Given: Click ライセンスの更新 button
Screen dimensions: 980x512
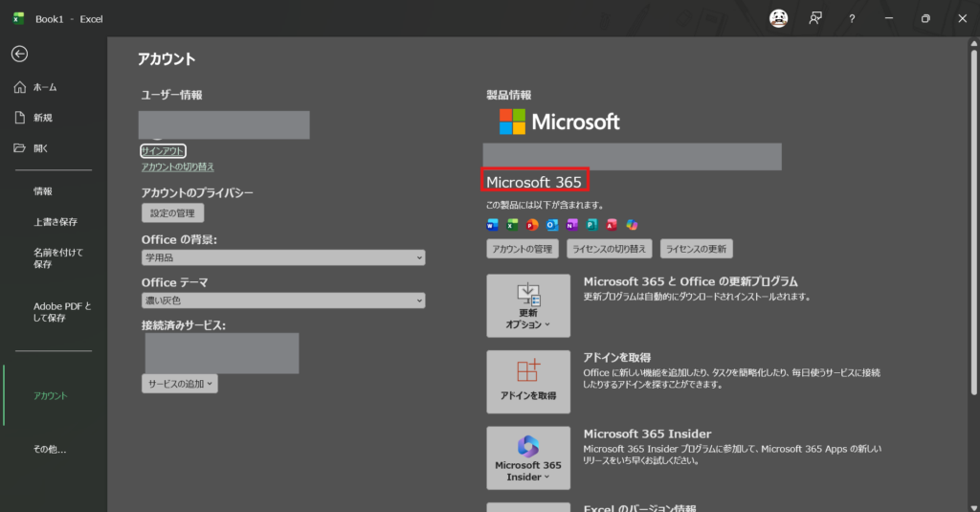Looking at the screenshot, I should (697, 249).
